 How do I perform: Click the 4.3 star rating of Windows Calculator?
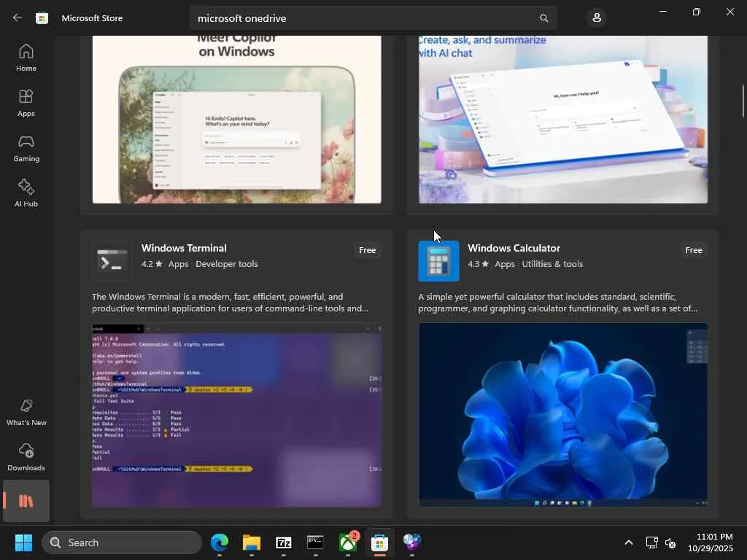coord(478,264)
